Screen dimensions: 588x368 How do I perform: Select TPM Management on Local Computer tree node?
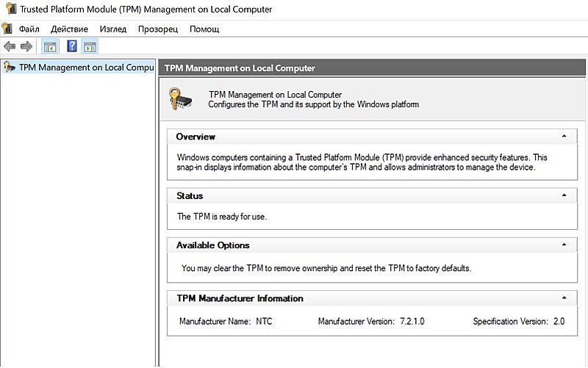click(x=85, y=68)
